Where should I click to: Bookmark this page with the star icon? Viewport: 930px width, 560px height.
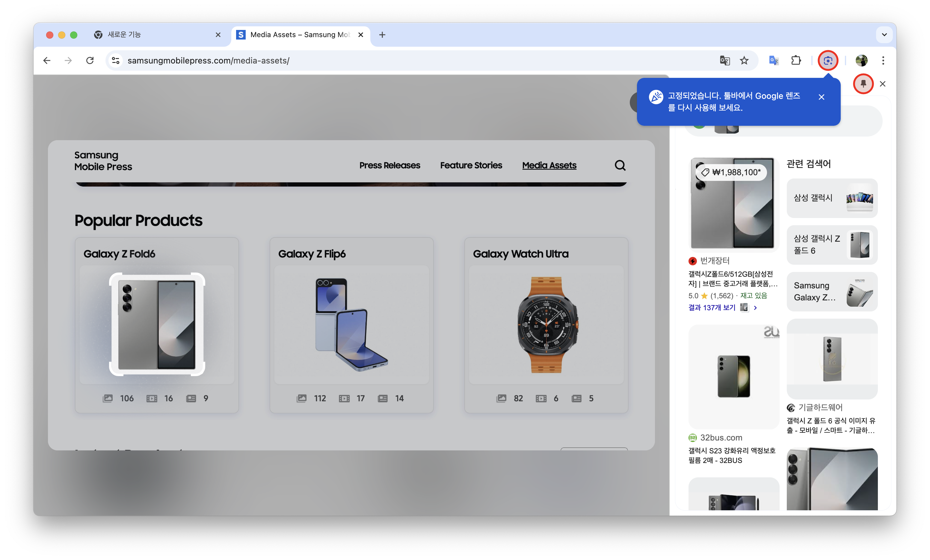click(744, 60)
